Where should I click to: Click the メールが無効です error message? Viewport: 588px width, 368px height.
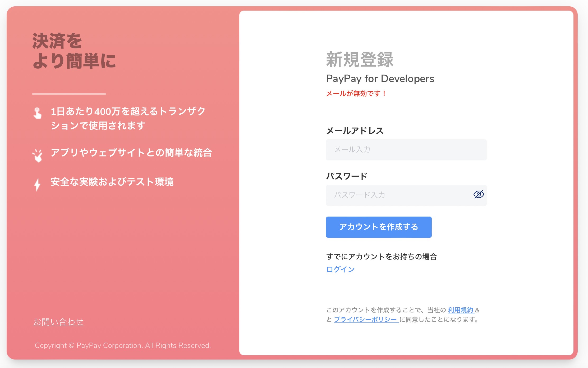(x=356, y=93)
